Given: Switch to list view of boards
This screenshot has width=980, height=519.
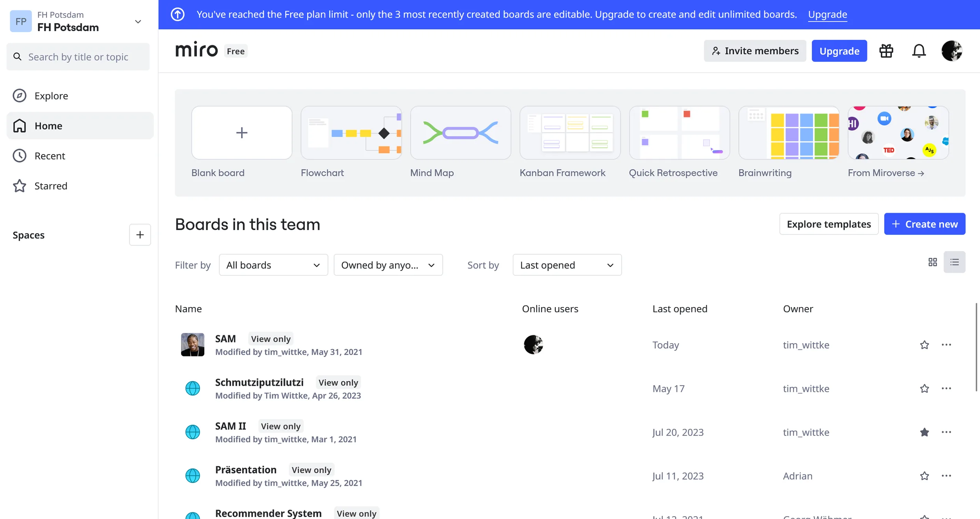Looking at the screenshot, I should (954, 262).
